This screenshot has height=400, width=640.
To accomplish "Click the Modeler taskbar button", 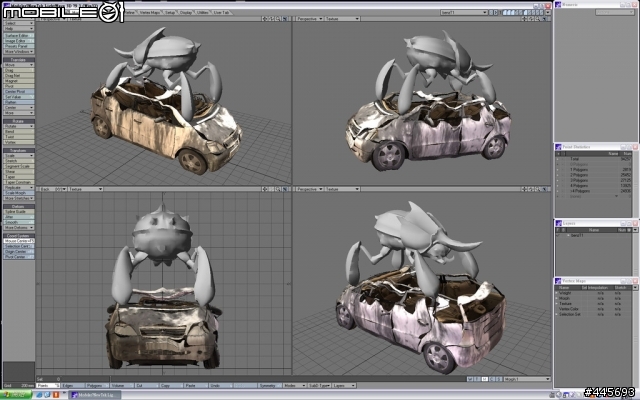I will tap(96, 395).
